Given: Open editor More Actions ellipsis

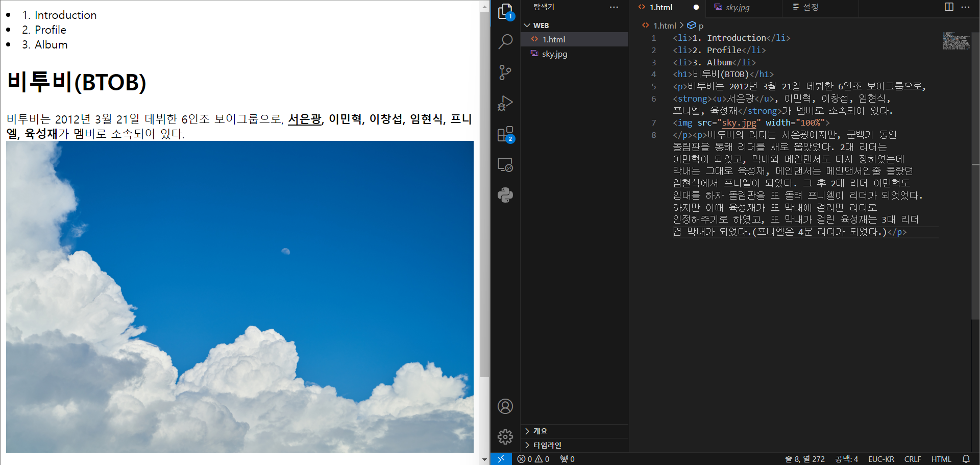Looking at the screenshot, I should pyautogui.click(x=965, y=7).
